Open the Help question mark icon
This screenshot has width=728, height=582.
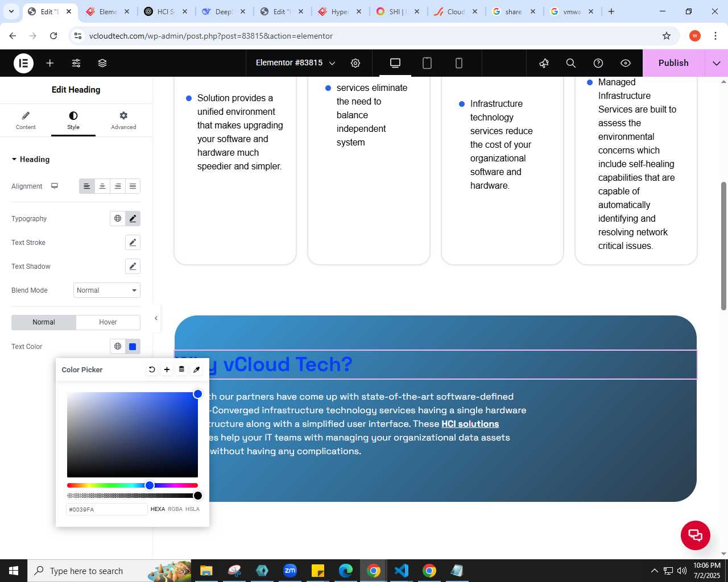pos(598,63)
